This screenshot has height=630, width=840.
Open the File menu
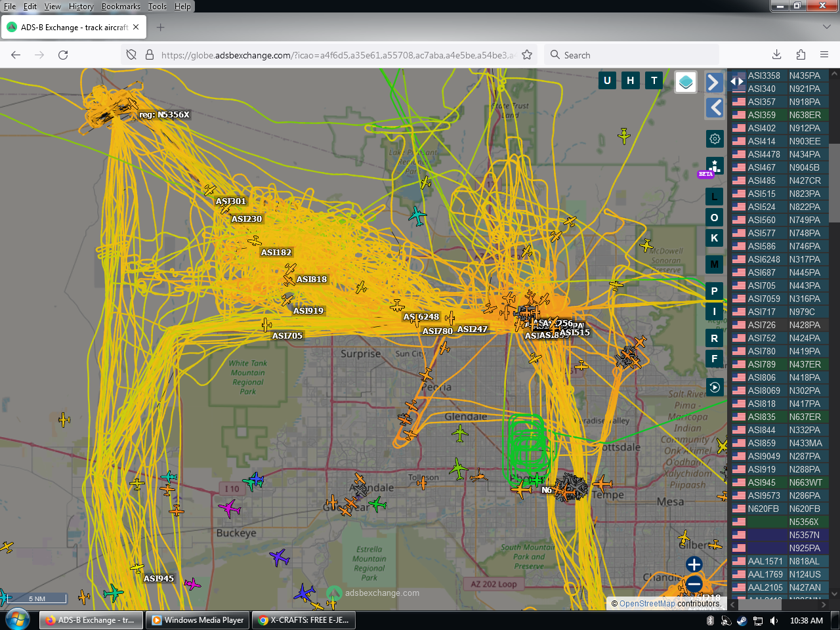point(10,7)
